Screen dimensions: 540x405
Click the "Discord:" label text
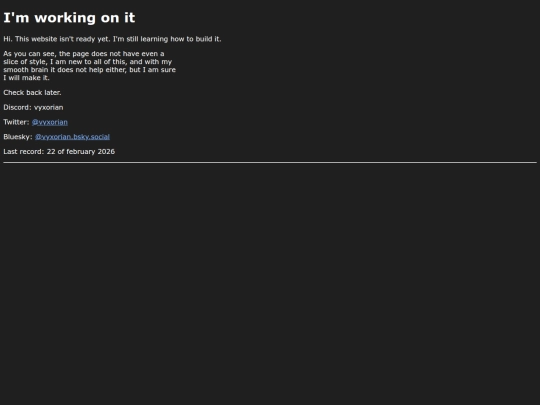pyautogui.click(x=17, y=107)
